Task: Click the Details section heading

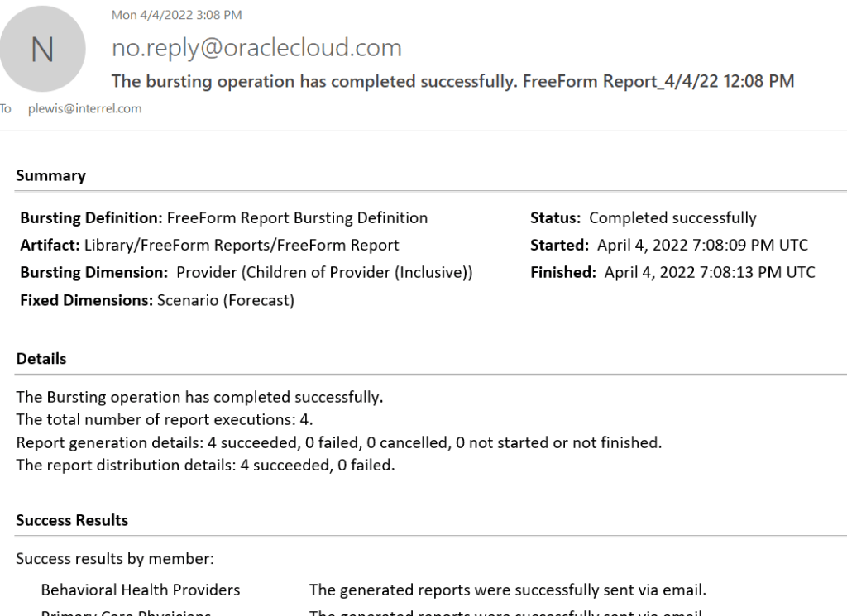Action: [41, 359]
